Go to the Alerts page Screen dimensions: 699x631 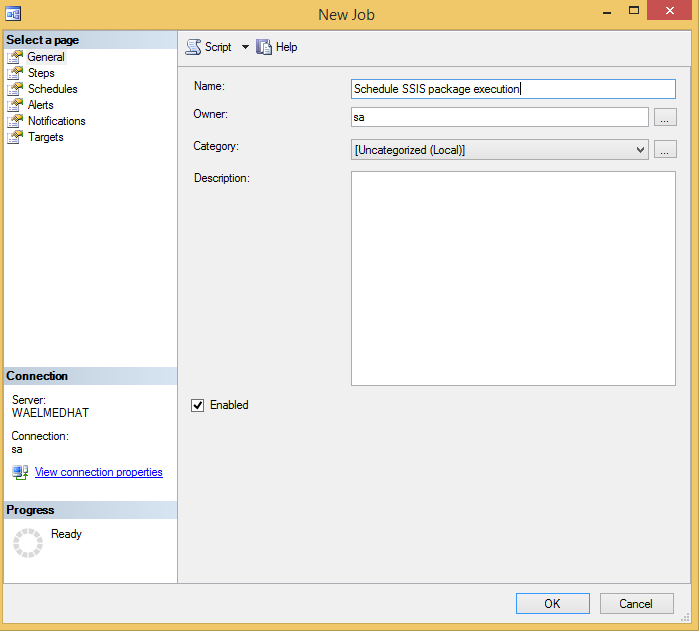coord(41,106)
